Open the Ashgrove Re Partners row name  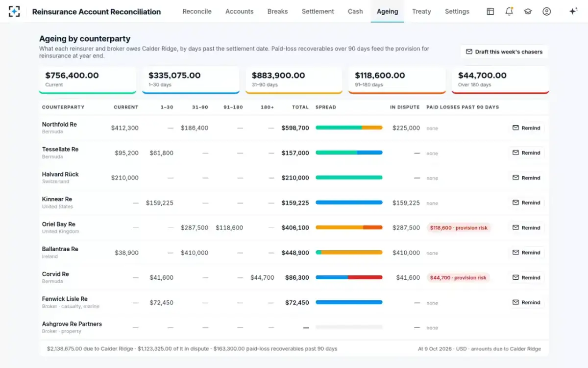tap(72, 324)
